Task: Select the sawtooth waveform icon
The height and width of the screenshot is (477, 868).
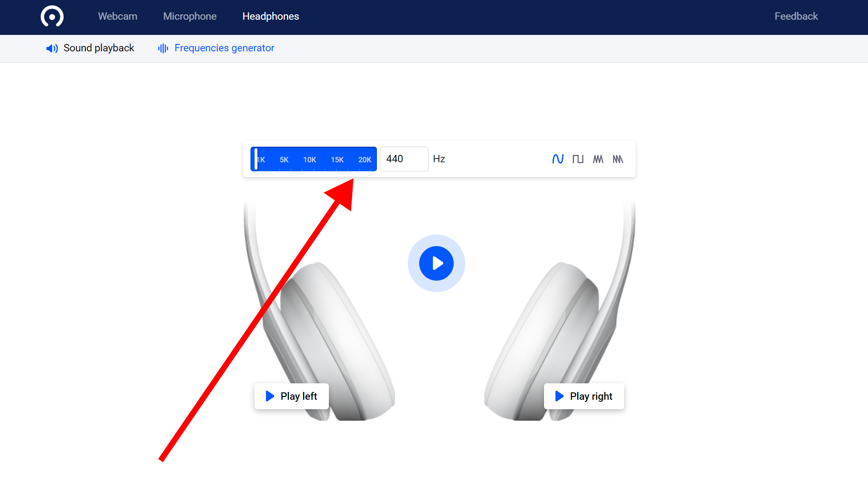Action: [x=598, y=159]
